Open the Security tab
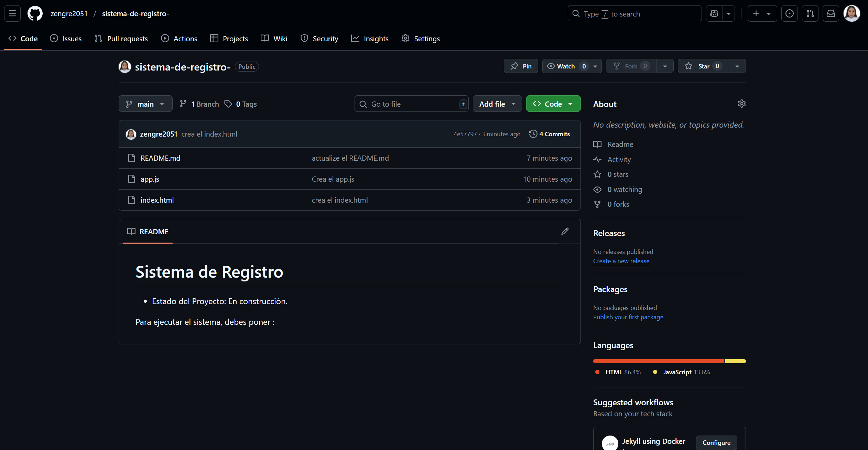The image size is (868, 450). [x=319, y=39]
